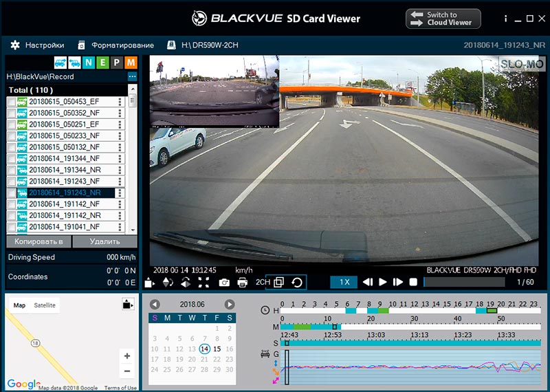Image resolution: width=550 pixels, height=392 pixels.
Task: Open options menu for 20180615_050453_EF
Action: coord(120,102)
